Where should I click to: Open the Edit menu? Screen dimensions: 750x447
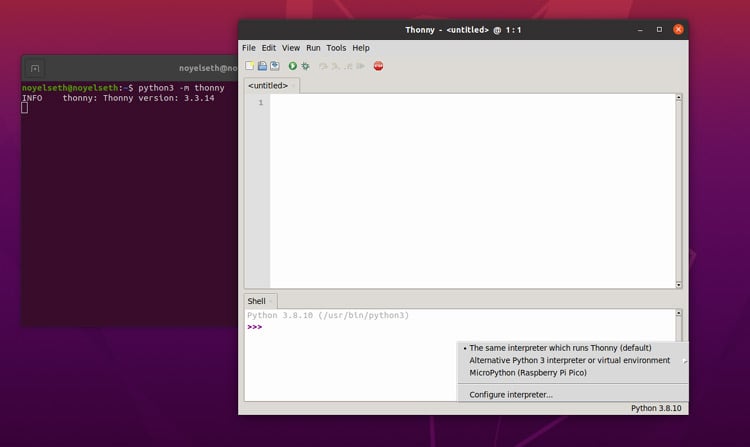tap(269, 48)
